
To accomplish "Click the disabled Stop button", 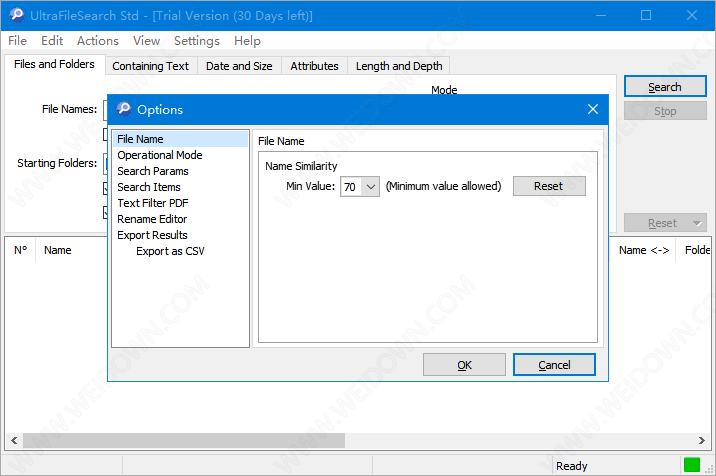I will 665,111.
